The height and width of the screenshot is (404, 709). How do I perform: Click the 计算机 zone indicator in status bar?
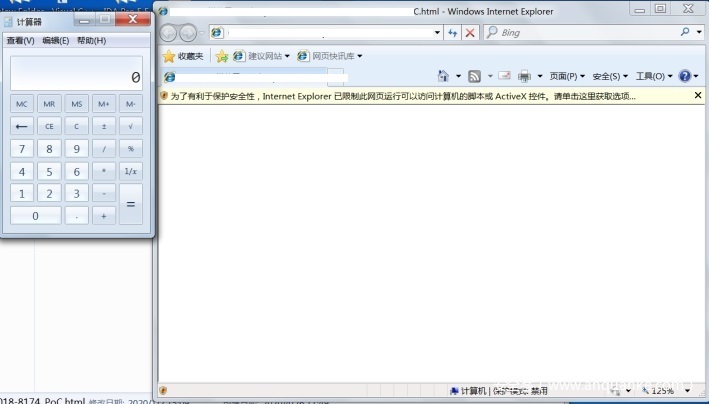click(468, 390)
